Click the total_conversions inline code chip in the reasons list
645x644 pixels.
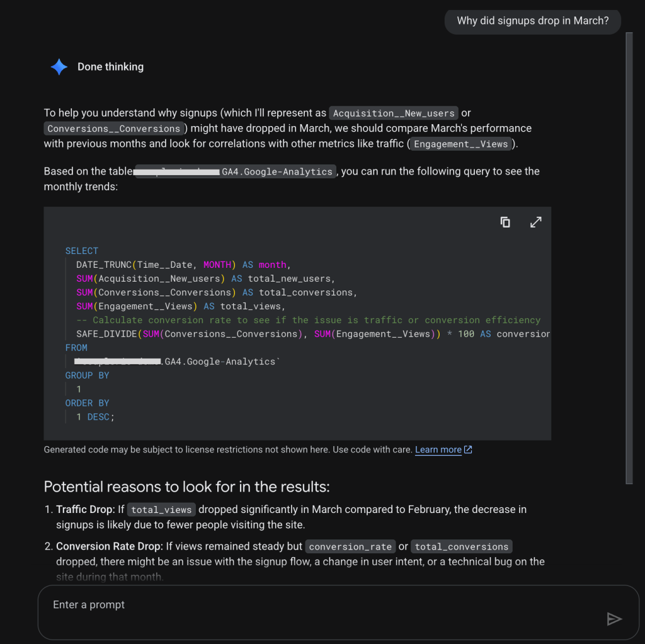[x=462, y=547]
